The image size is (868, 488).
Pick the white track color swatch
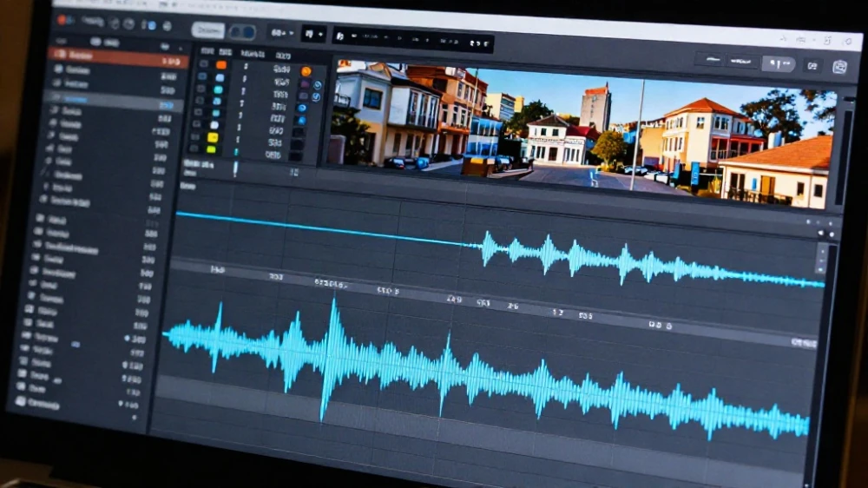pos(214,126)
